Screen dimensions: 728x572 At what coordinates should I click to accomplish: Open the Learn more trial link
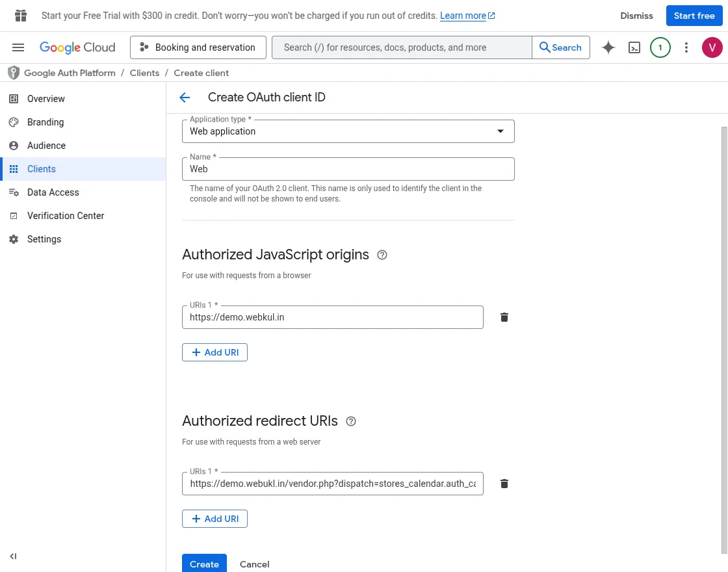click(463, 15)
